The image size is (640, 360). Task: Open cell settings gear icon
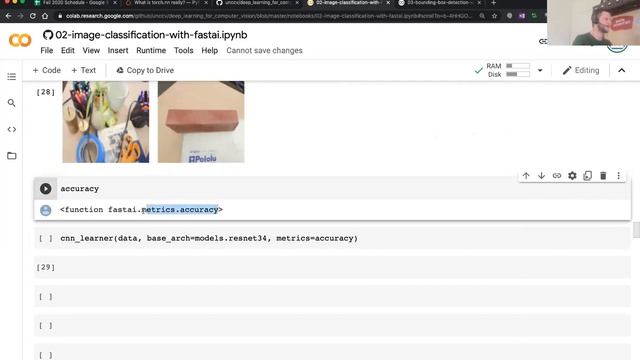pyautogui.click(x=572, y=176)
